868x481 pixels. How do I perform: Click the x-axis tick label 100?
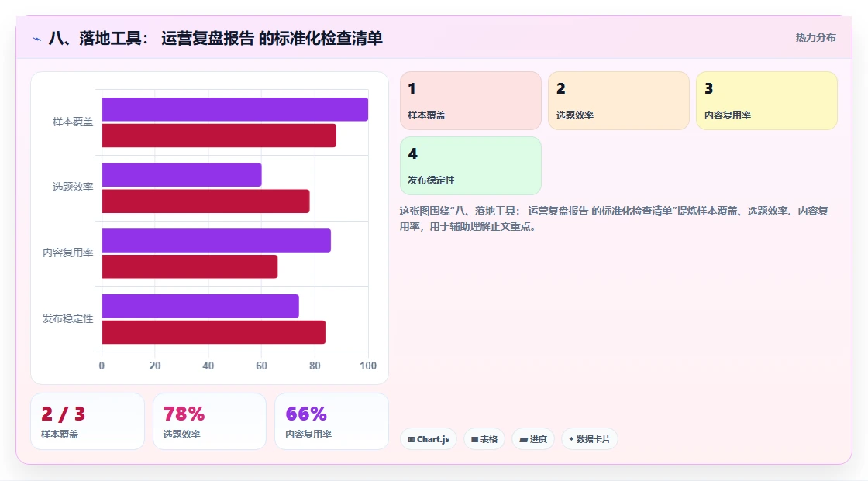(x=368, y=366)
